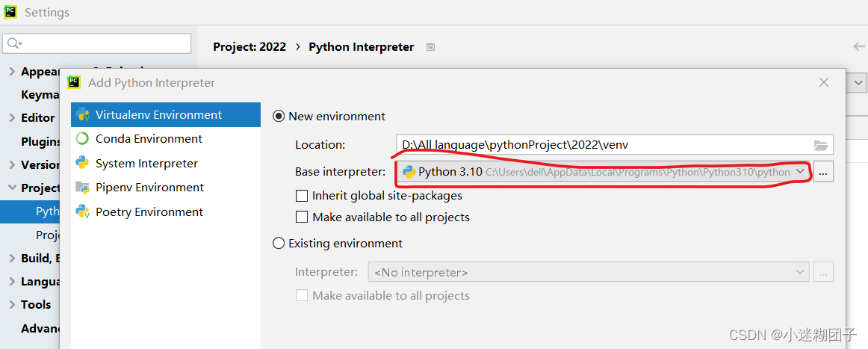Click Python icon inside Base interpreter field
The height and width of the screenshot is (349, 868).
[409, 172]
